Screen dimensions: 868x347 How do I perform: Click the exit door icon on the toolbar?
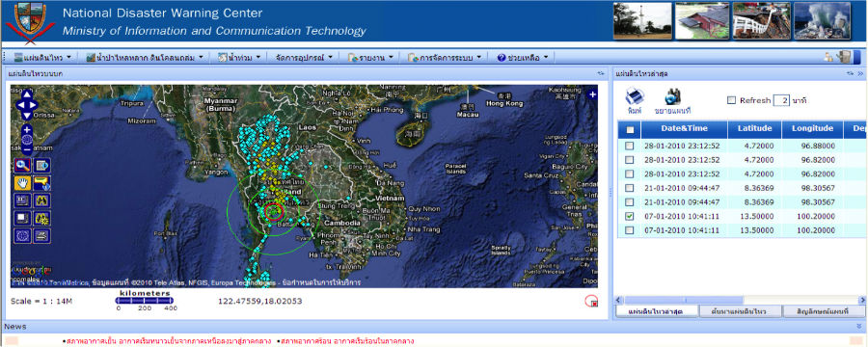coord(844,57)
